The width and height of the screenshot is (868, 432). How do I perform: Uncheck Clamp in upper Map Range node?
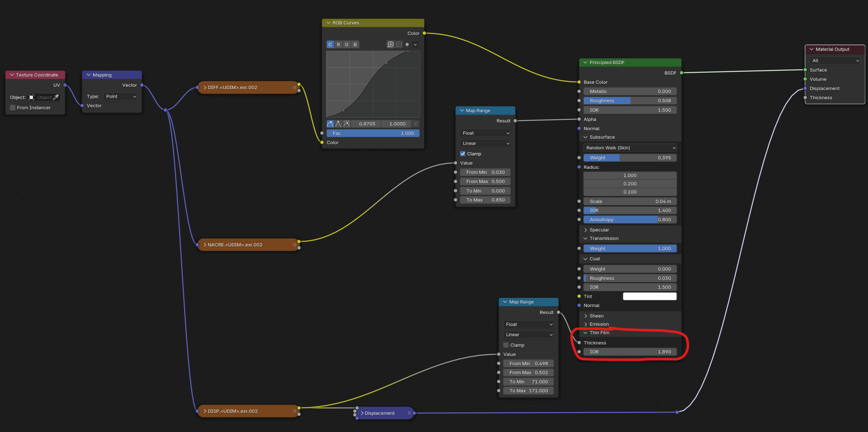463,153
